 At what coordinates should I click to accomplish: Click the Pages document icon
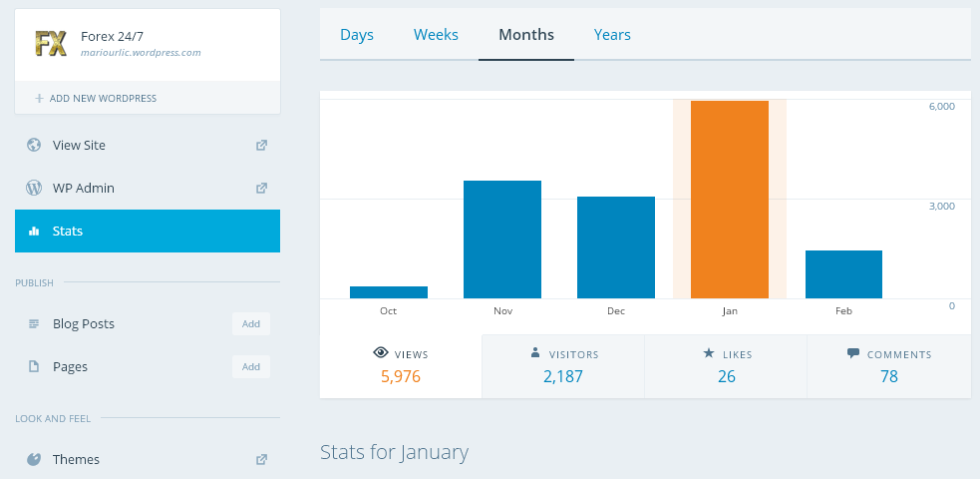(x=34, y=366)
